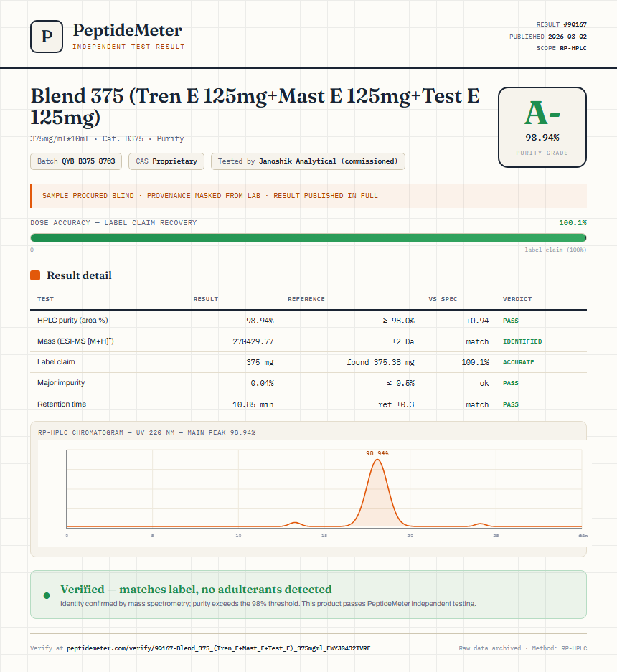This screenshot has width=617, height=672.
Task: Click the Verified matches label headline
Action: (196, 590)
